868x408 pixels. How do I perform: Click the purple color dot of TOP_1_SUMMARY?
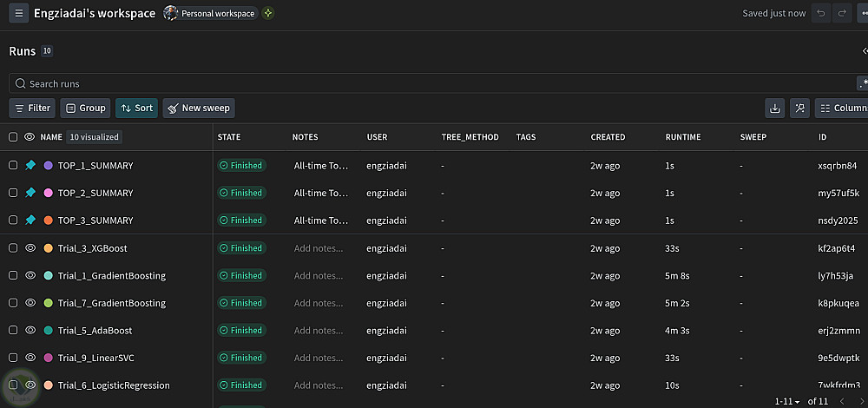pyautogui.click(x=48, y=165)
